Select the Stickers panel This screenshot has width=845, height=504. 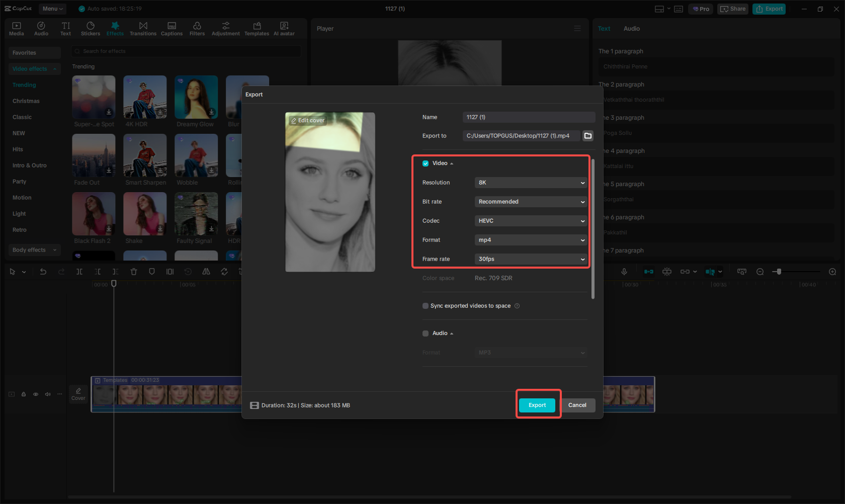(91, 28)
